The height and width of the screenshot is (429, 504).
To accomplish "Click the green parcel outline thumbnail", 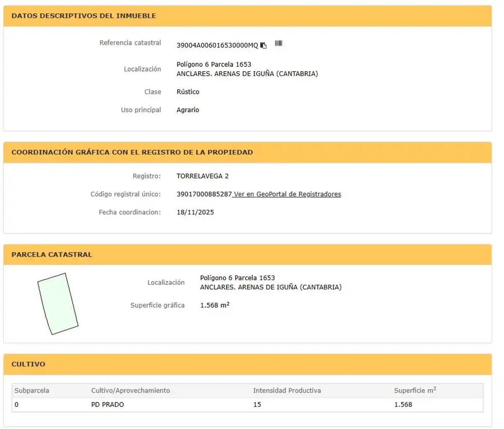I will 58,304.
